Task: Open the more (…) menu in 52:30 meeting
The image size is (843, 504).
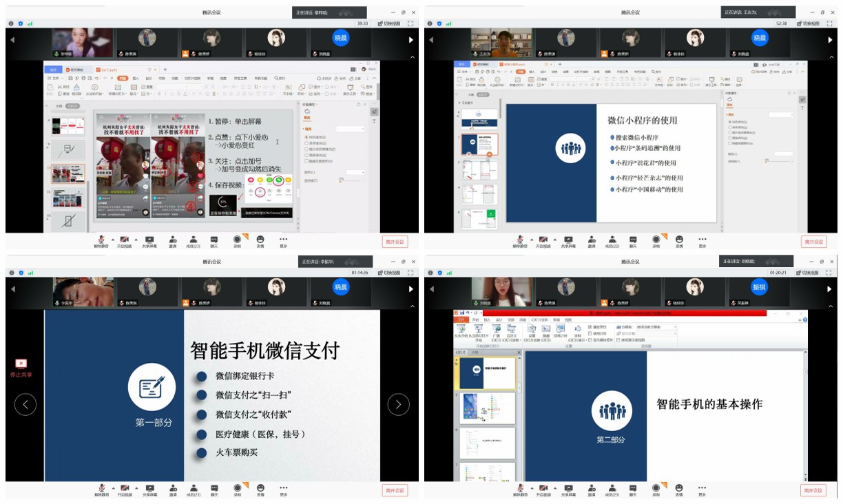Action: pos(702,241)
